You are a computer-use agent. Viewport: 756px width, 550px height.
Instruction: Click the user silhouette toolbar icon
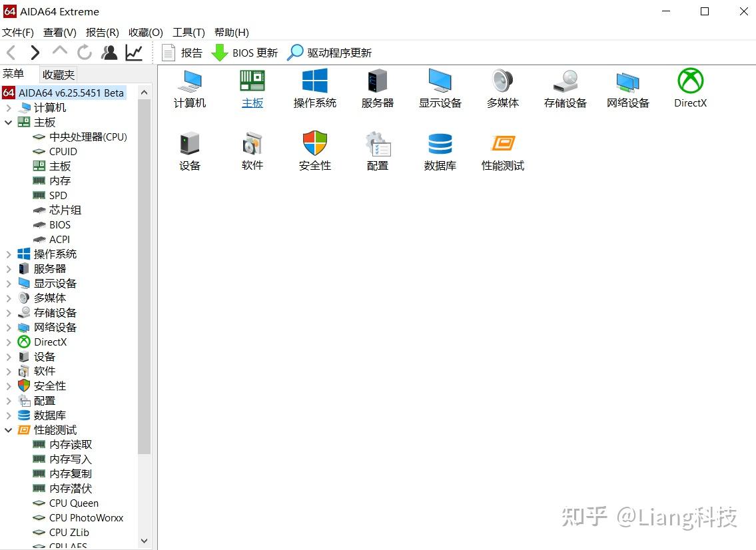[x=109, y=53]
